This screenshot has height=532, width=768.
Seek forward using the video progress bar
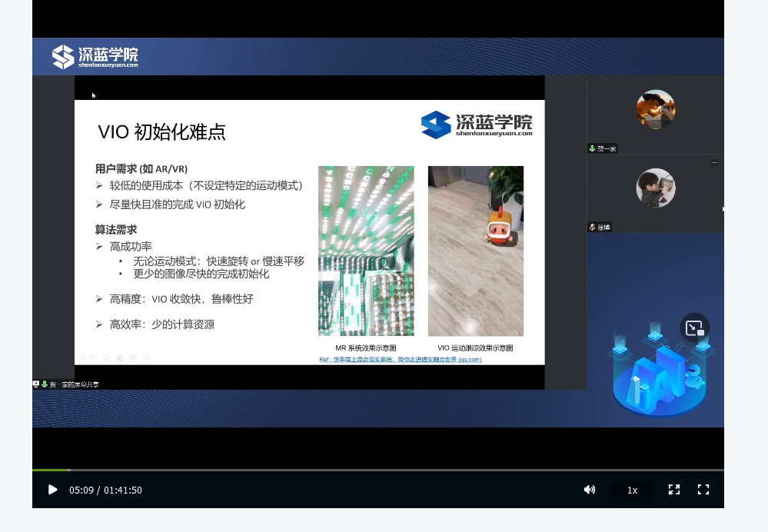(x=308, y=470)
